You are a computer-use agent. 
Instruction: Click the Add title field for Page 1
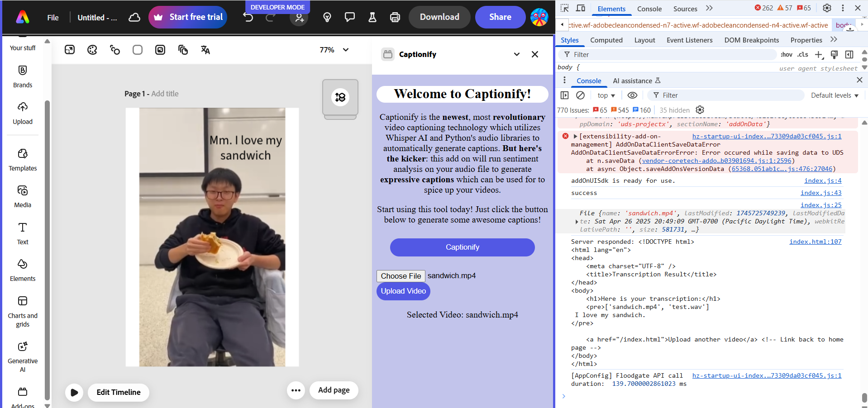(165, 94)
